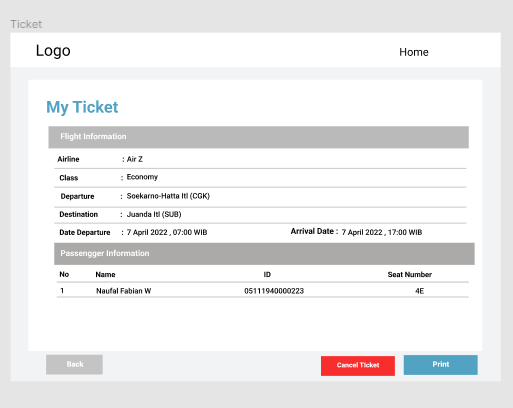The height and width of the screenshot is (408, 513).
Task: Click the passenger ID 05111940000223
Action: tap(274, 291)
